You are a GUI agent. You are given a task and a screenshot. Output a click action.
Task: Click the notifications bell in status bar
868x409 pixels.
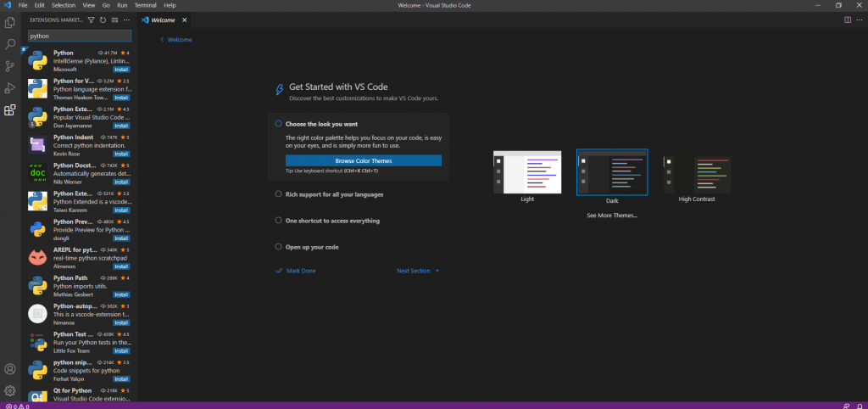pos(860,406)
